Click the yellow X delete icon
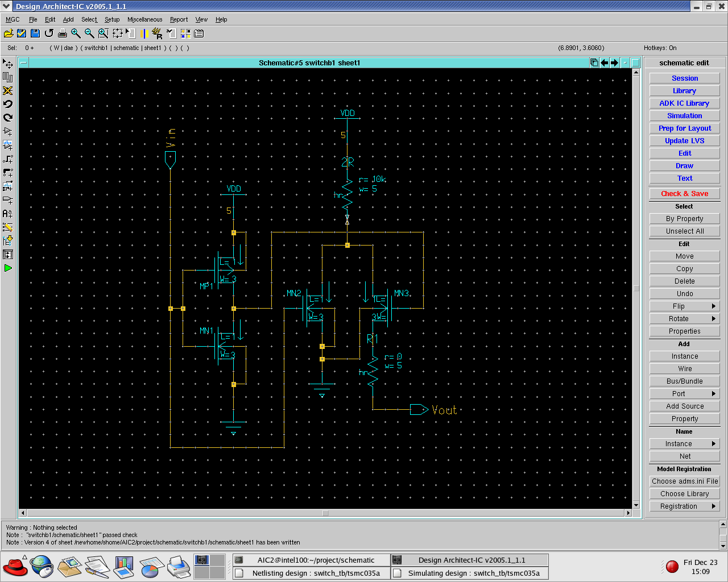The image size is (728, 582). (x=8, y=91)
